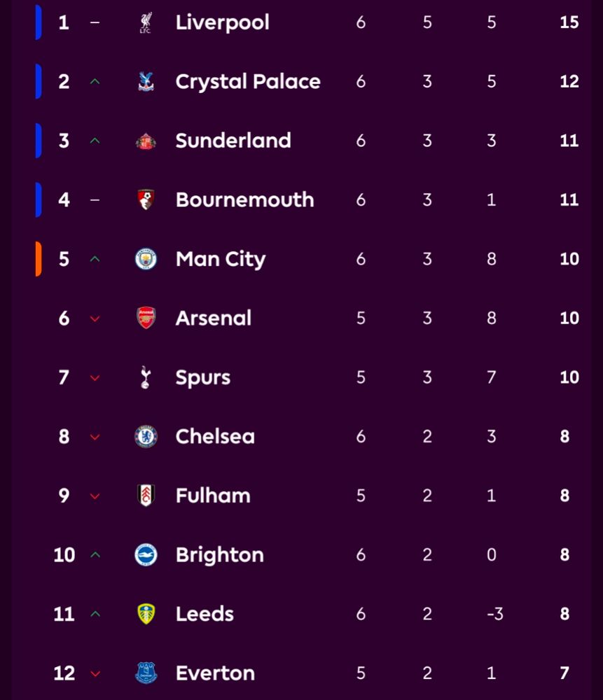Click the Bournemouth club badge

click(146, 200)
